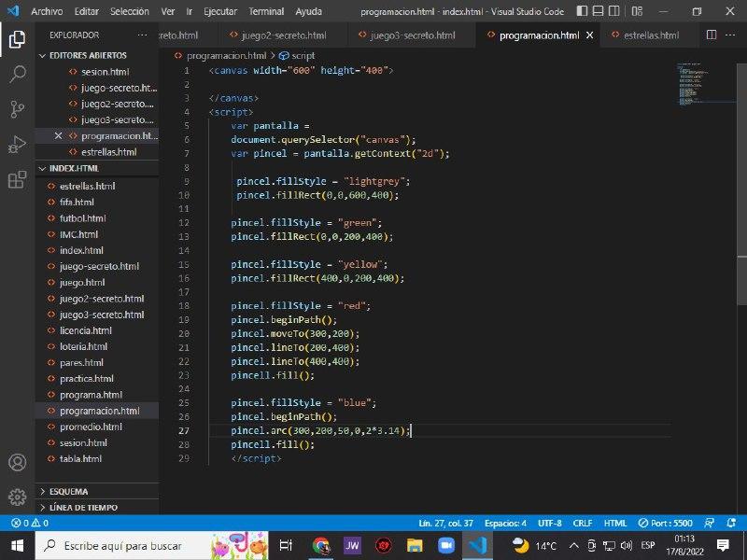
Task: Switch to the juego2-secreto.html tab
Action: pyautogui.click(x=284, y=35)
